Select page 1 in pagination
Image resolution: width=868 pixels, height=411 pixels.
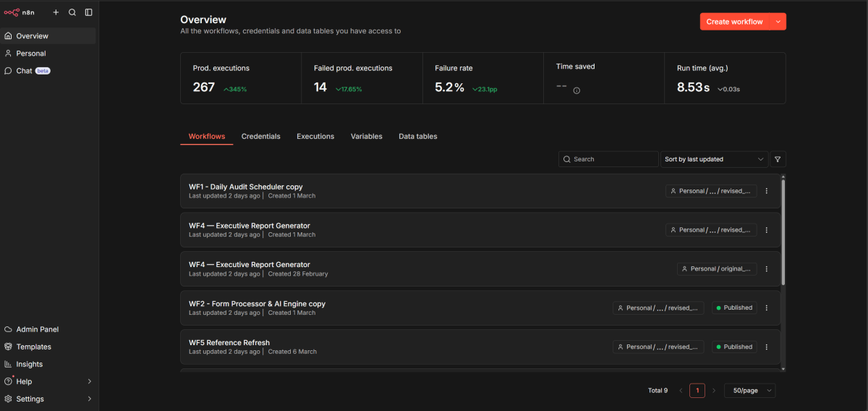pos(697,391)
